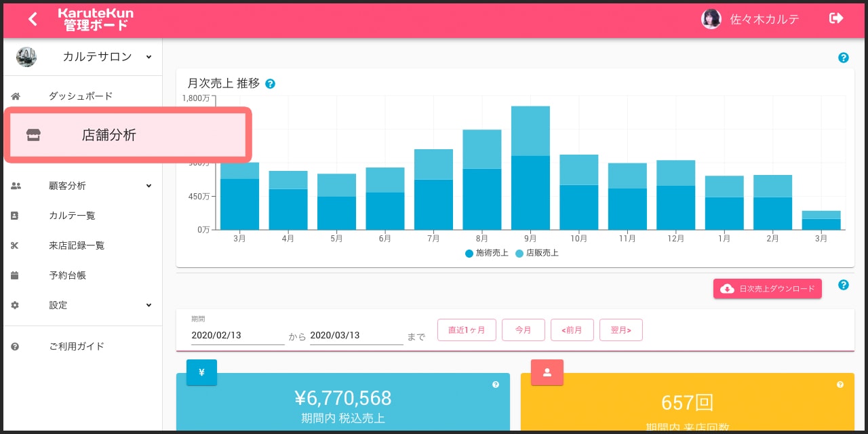Expand the 設定 sidebar submenu
This screenshot has height=434, width=868.
click(x=149, y=305)
